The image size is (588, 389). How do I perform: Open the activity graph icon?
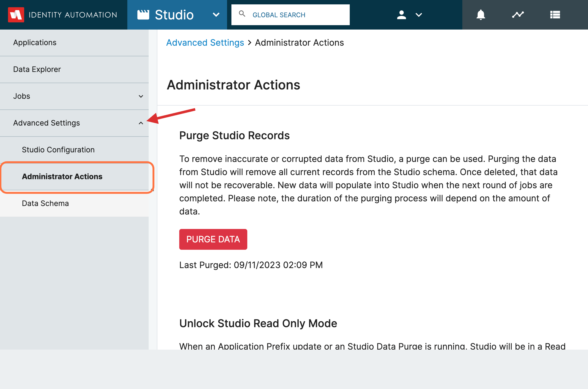pos(518,14)
